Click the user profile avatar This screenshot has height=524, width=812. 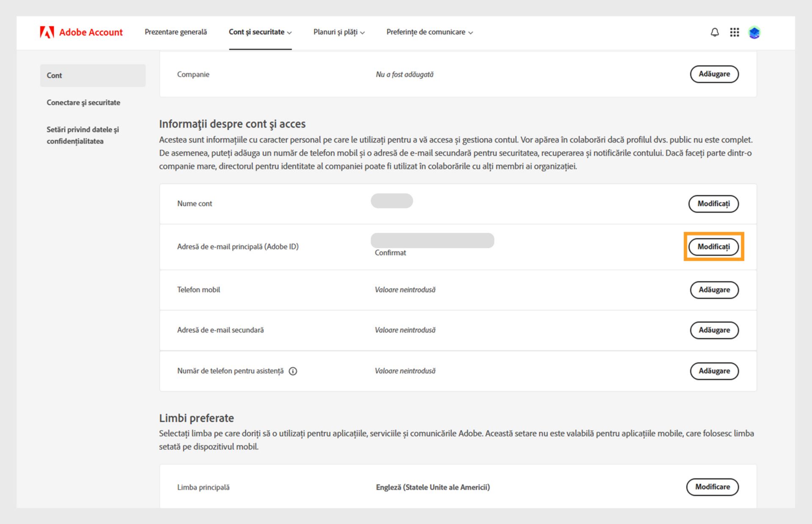point(754,32)
